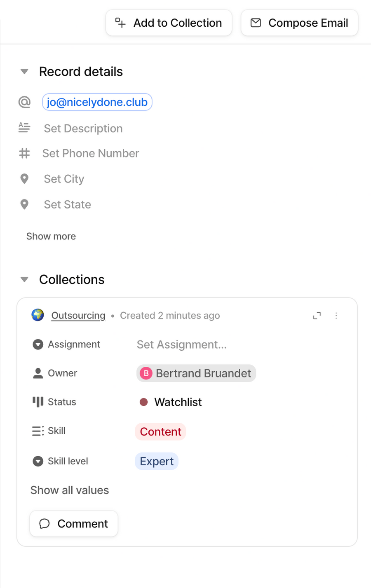Open the three-dot menu on the Outsourcing card

click(337, 315)
